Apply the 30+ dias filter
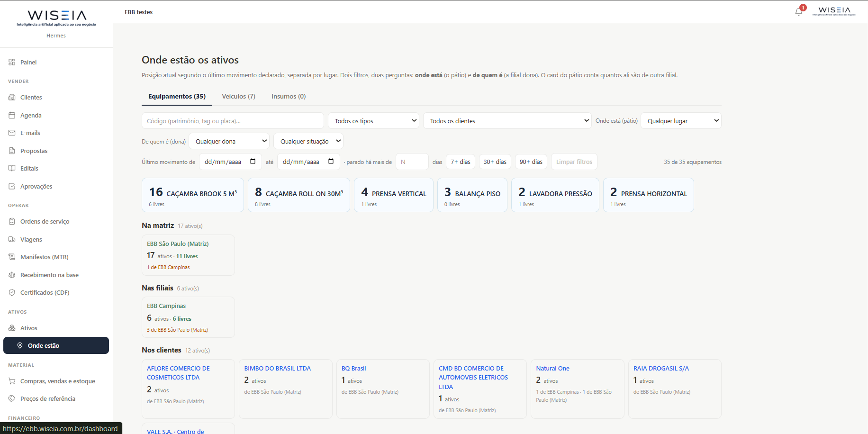The width and height of the screenshot is (868, 434). (495, 162)
